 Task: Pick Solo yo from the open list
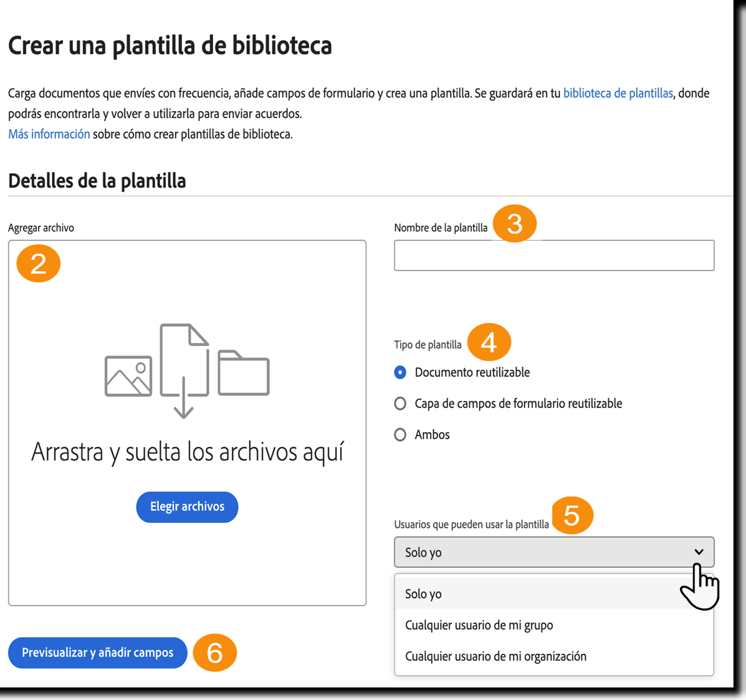tap(422, 593)
